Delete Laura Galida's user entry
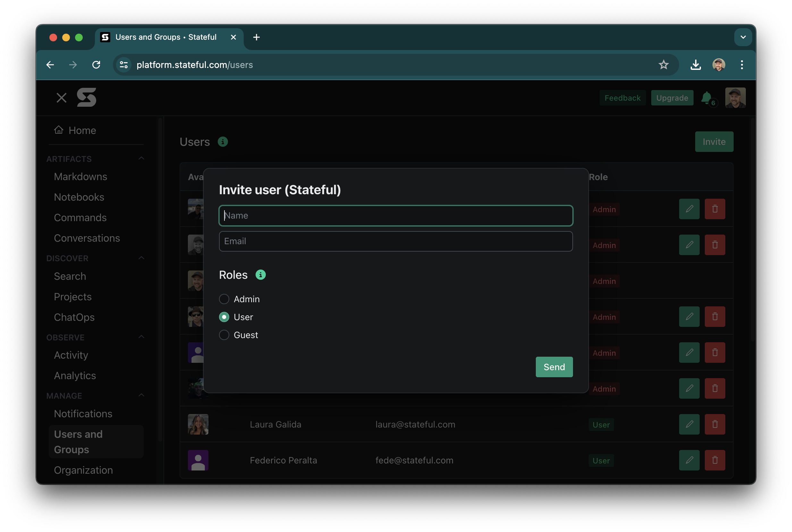 click(x=715, y=424)
